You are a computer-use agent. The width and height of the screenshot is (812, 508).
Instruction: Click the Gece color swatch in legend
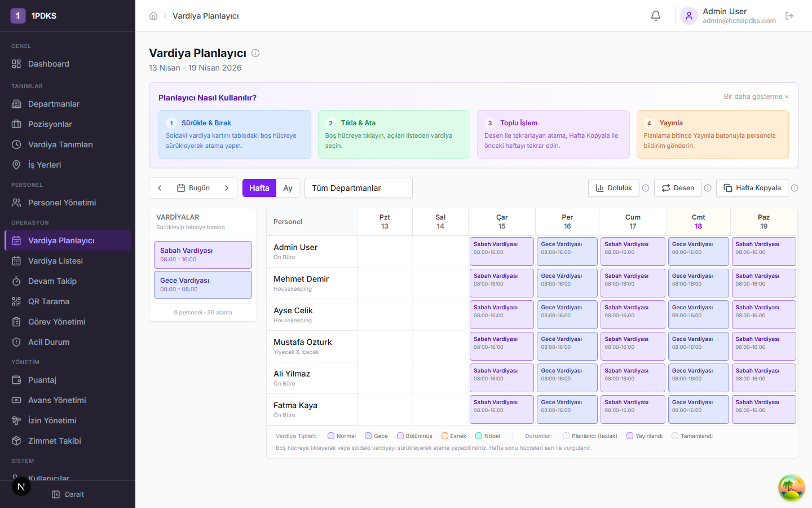pyautogui.click(x=368, y=436)
